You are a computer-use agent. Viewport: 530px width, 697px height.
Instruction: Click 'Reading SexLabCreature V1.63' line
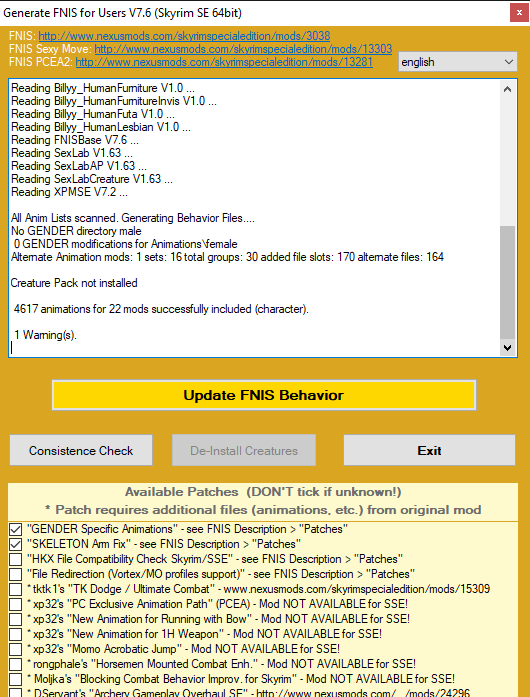(x=92, y=179)
